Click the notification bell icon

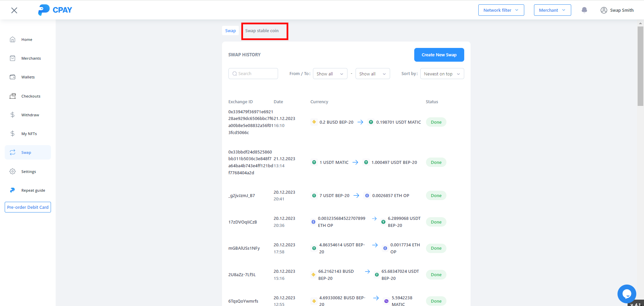coord(584,10)
